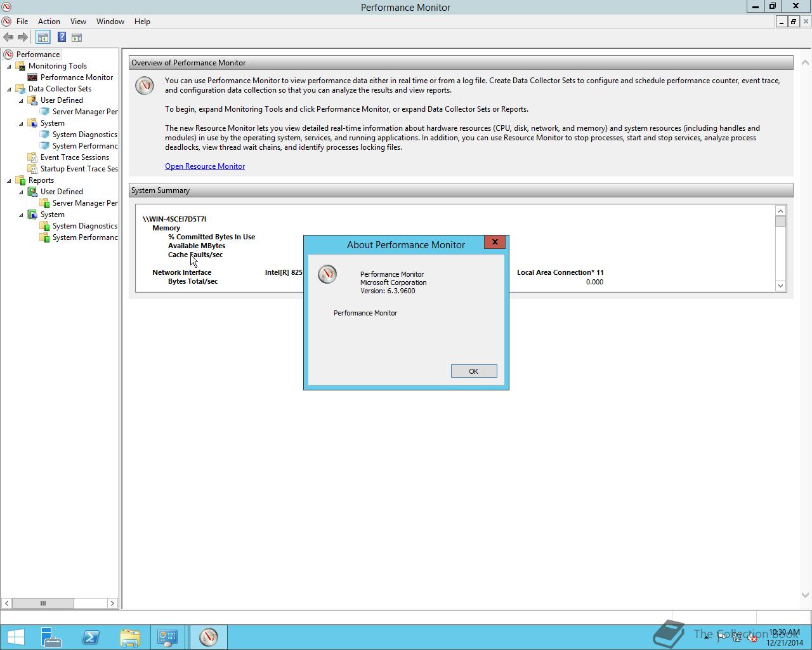Collapse System under Reports

[x=21, y=215]
